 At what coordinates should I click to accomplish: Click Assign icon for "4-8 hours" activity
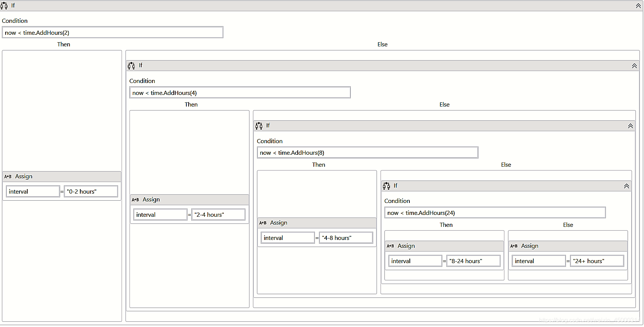point(263,223)
